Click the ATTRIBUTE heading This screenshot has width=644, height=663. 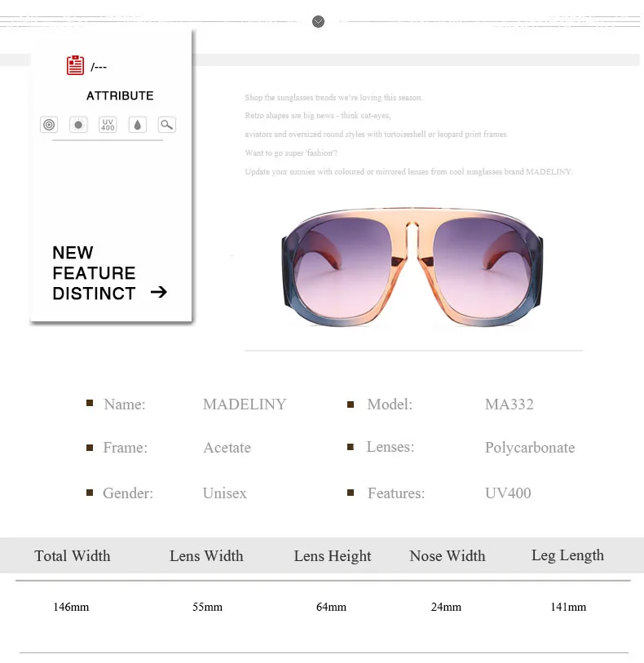(x=120, y=95)
